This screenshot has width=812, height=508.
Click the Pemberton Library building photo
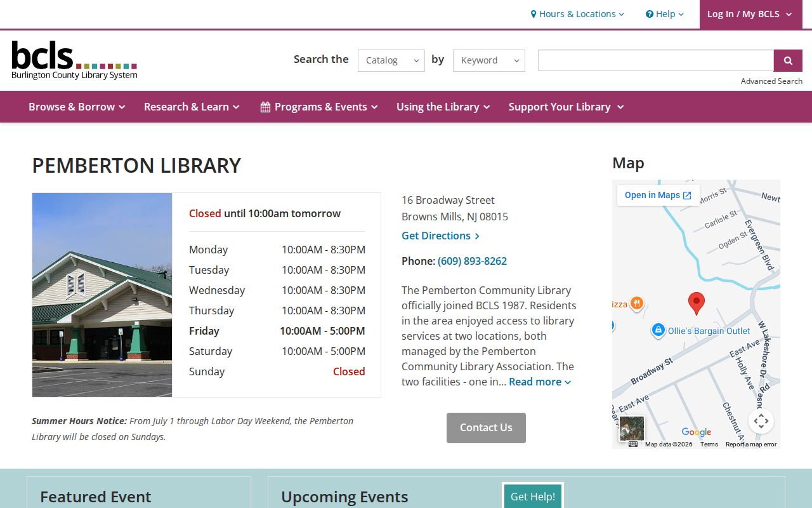click(102, 295)
